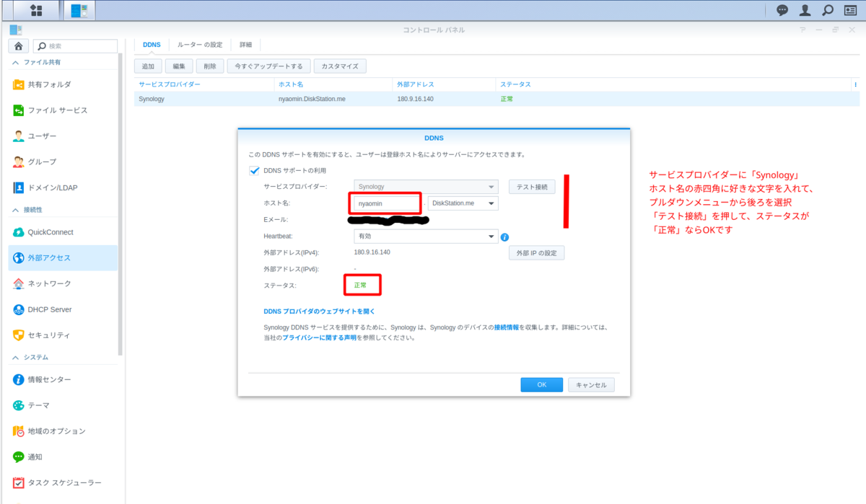Click テスト接続 button
Screen dimensions: 866x504
click(532, 187)
